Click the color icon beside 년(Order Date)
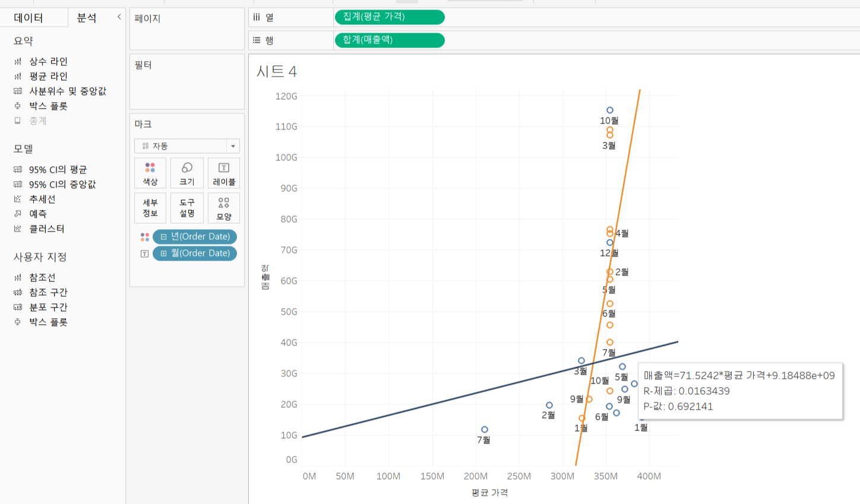Screen dimensions: 860x504 click(145, 237)
